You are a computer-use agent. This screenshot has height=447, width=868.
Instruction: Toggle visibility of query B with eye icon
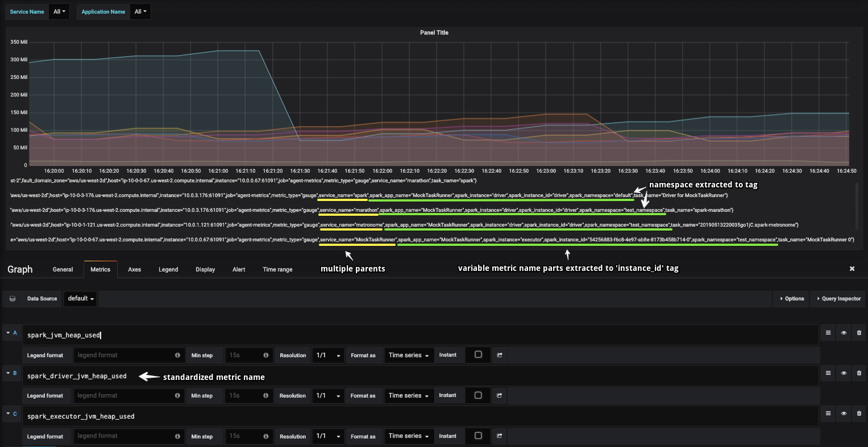pos(844,373)
